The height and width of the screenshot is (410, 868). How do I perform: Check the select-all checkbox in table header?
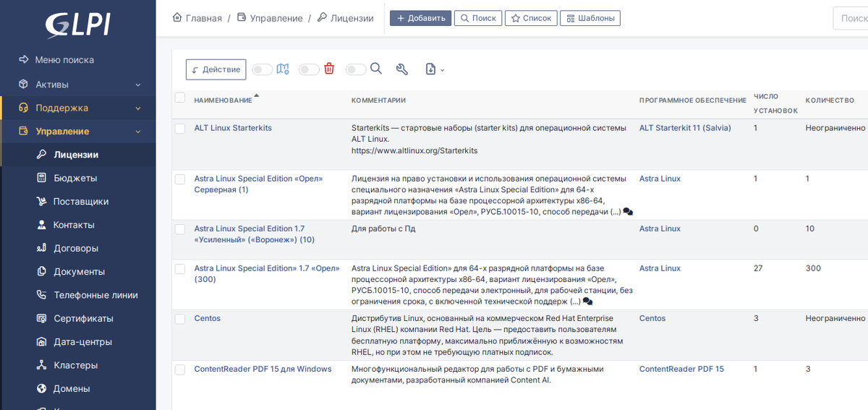point(180,98)
